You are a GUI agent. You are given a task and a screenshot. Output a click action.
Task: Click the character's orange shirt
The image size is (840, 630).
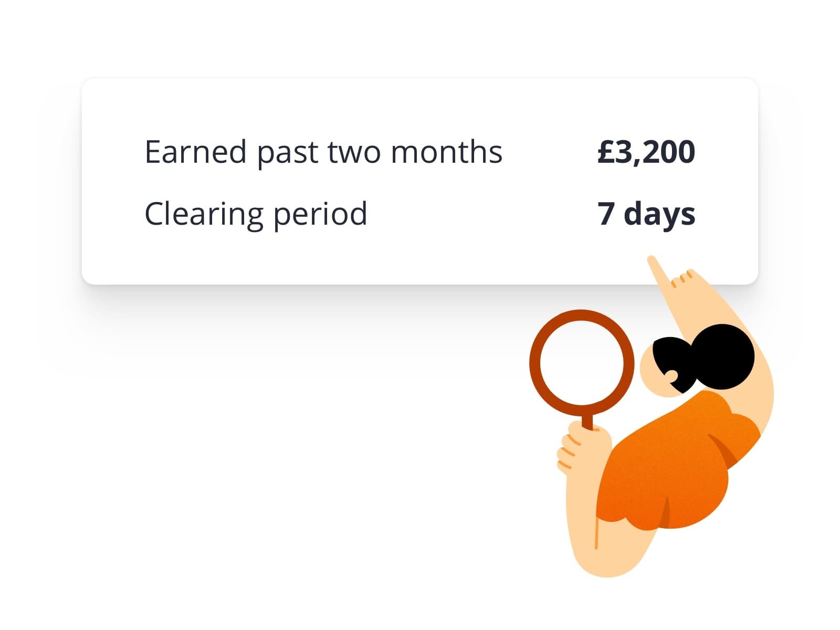(x=677, y=459)
